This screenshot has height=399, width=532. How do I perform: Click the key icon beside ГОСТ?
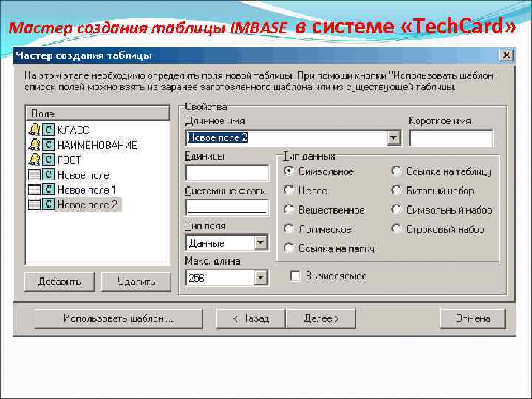[34, 159]
